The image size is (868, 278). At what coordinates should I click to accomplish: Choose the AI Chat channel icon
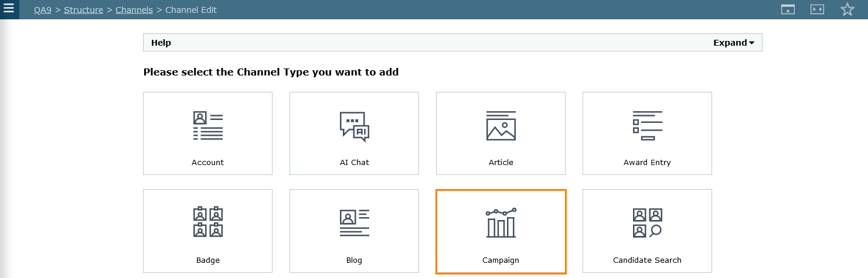pos(354,126)
